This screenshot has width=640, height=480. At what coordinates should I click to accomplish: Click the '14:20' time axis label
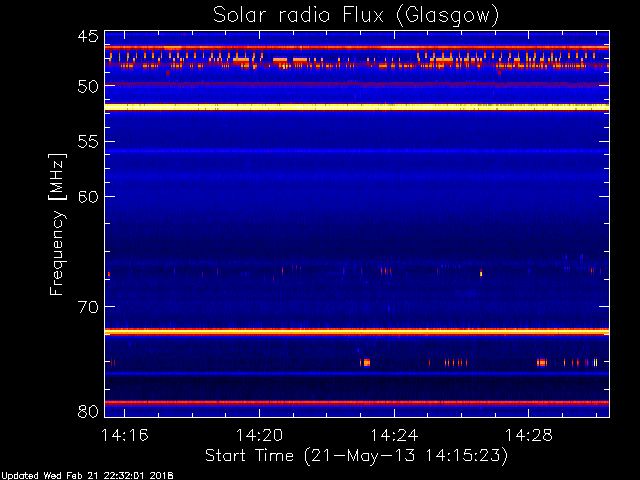pos(260,435)
